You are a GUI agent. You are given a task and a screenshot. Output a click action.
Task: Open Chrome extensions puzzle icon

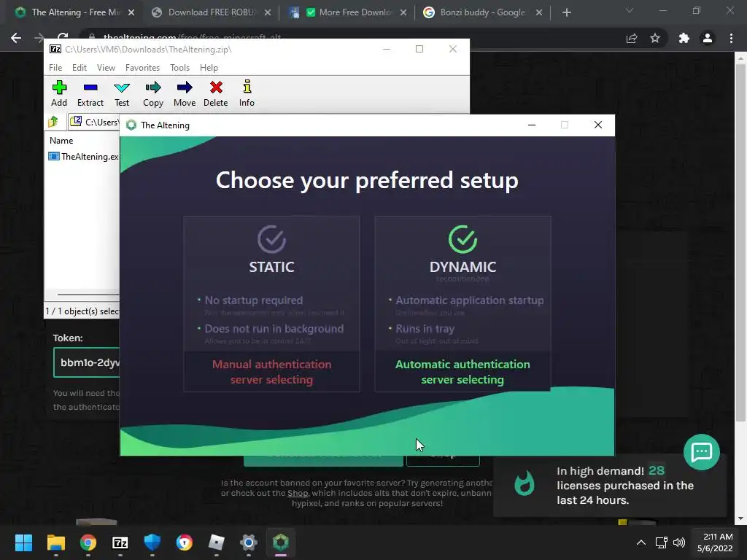pyautogui.click(x=684, y=38)
